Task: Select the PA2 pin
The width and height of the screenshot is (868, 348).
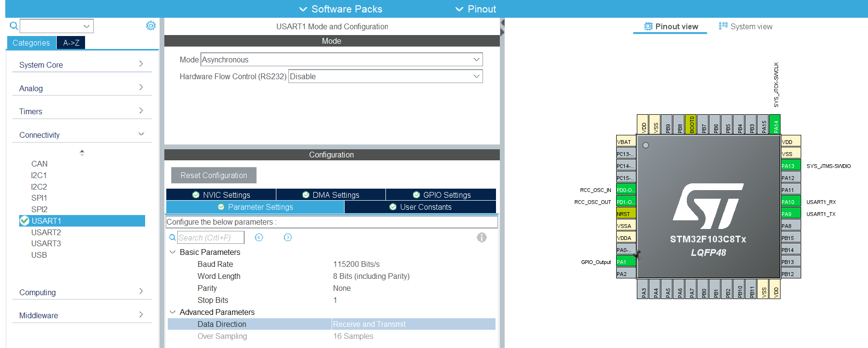Action: coord(626,274)
